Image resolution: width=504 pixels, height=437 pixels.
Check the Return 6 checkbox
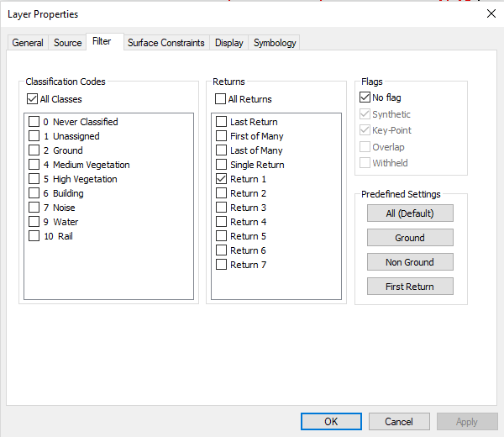(x=221, y=250)
